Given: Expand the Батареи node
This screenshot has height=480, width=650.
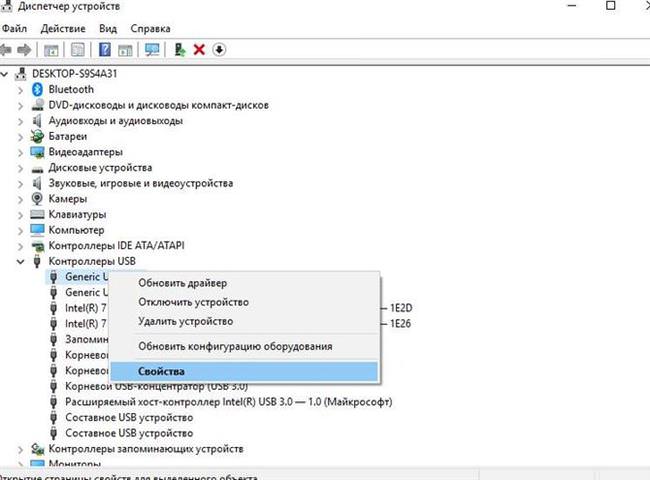Looking at the screenshot, I should click(20, 136).
